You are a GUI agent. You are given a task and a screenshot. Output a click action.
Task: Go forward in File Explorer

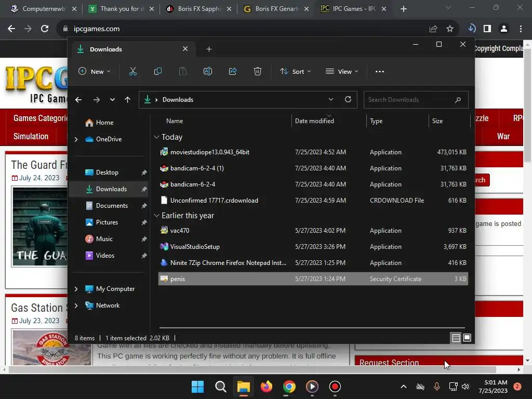click(96, 100)
